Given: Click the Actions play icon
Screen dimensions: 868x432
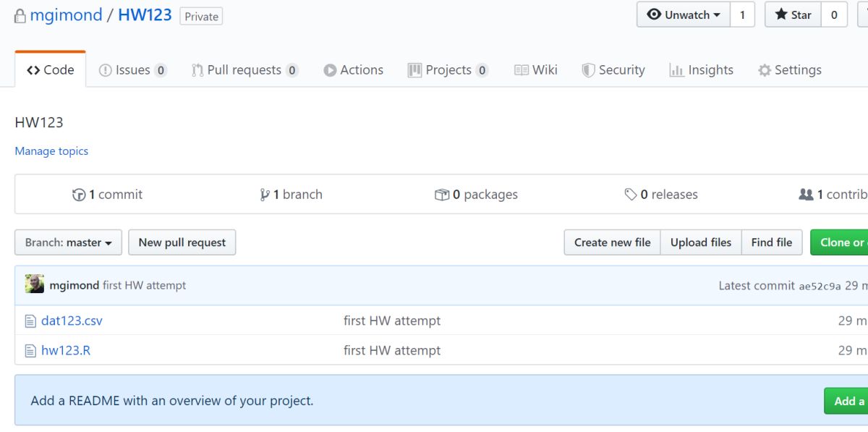Looking at the screenshot, I should click(331, 70).
